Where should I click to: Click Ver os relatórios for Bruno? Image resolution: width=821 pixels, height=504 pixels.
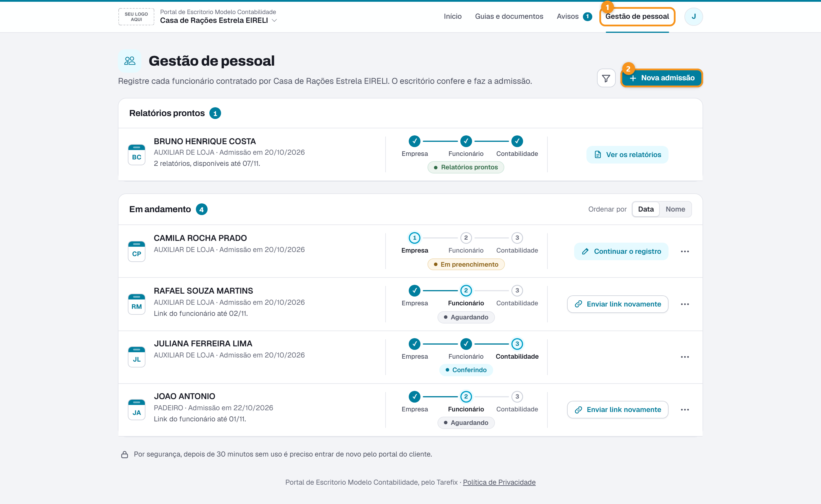coord(627,155)
